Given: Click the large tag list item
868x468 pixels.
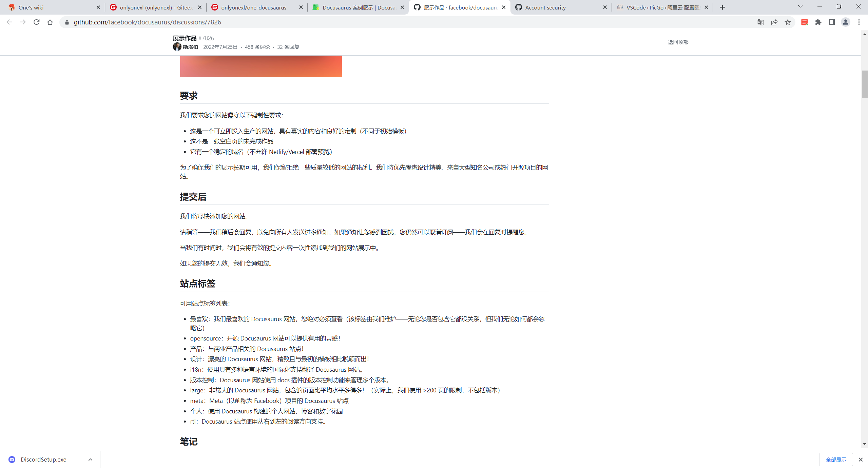Looking at the screenshot, I should [x=345, y=390].
